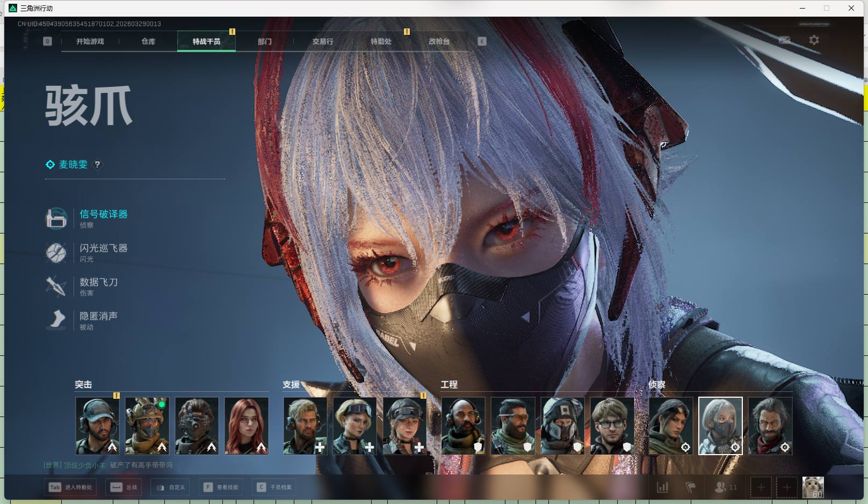Click the 支援 class heading

pos(291,384)
